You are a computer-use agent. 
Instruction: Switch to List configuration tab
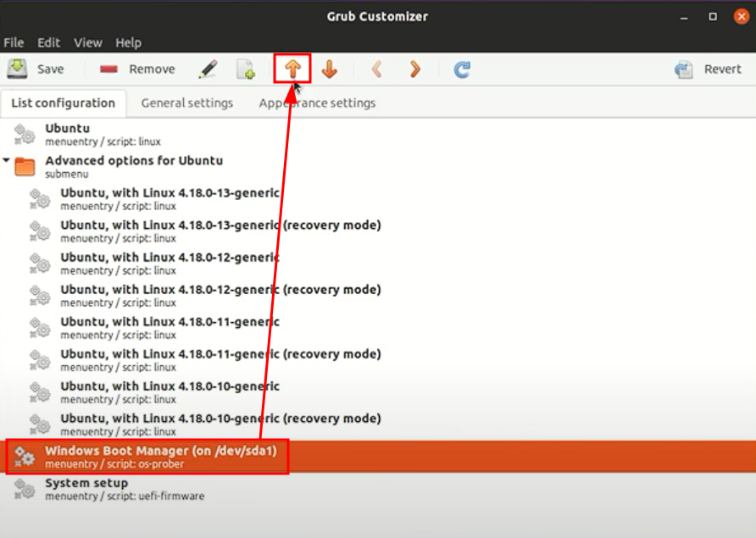coord(64,103)
